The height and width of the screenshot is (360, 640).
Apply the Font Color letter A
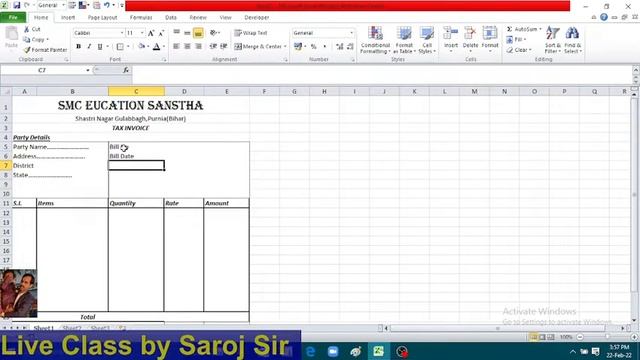[156, 47]
